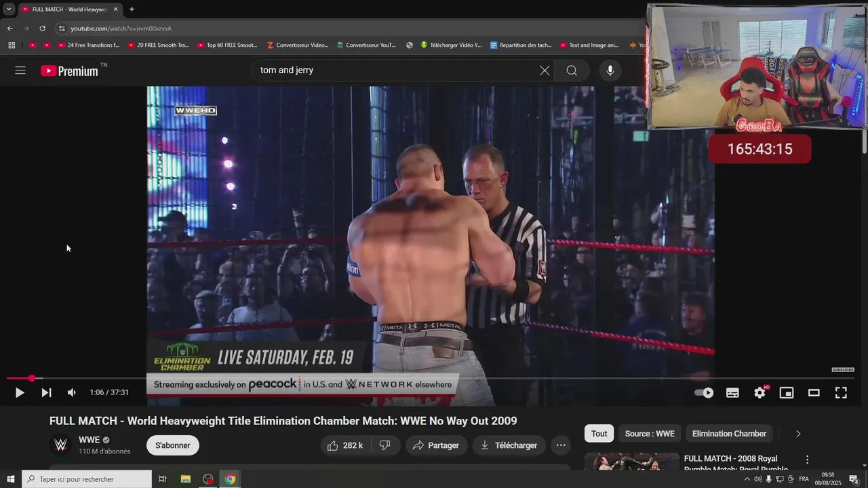
Task: Click the browser address bar URL
Action: (121, 28)
